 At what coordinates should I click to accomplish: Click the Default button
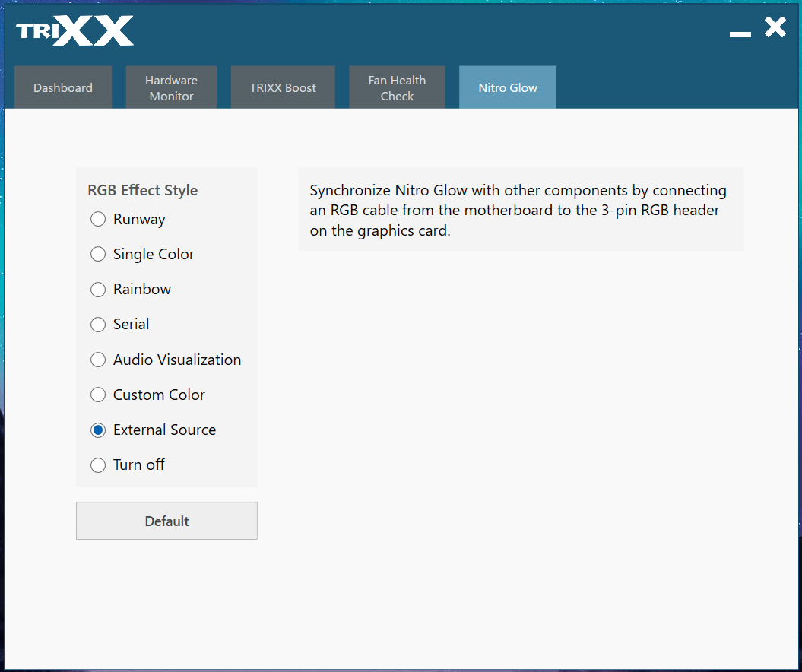tap(166, 521)
